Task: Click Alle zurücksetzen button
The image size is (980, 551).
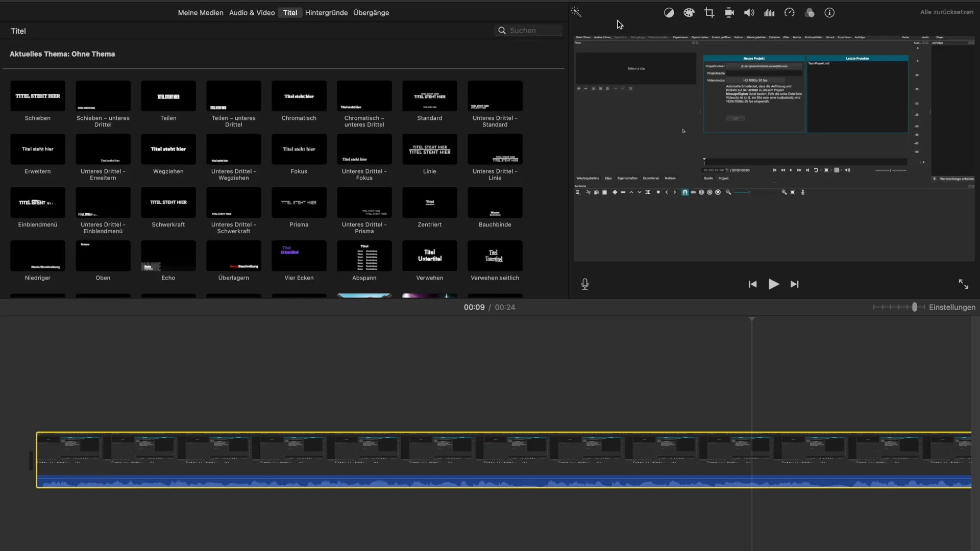Action: click(946, 12)
